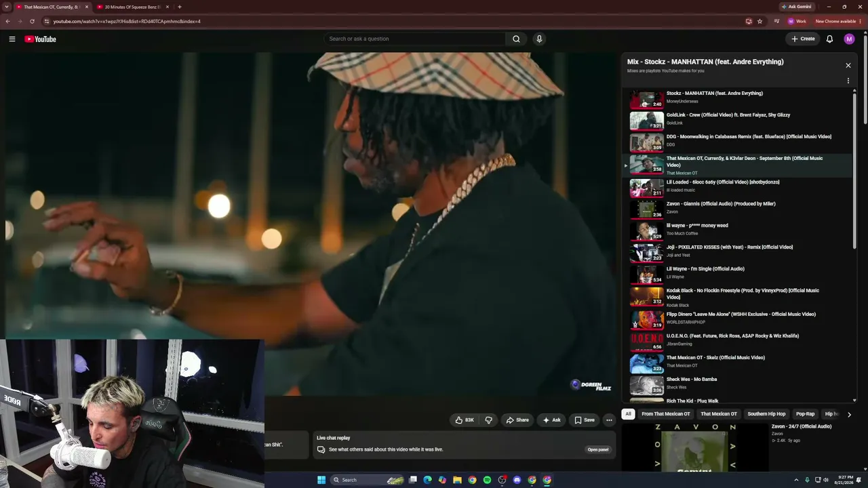The image size is (868, 488).
Task: Click the Mix playlist scrollbar
Action: [x=854, y=169]
